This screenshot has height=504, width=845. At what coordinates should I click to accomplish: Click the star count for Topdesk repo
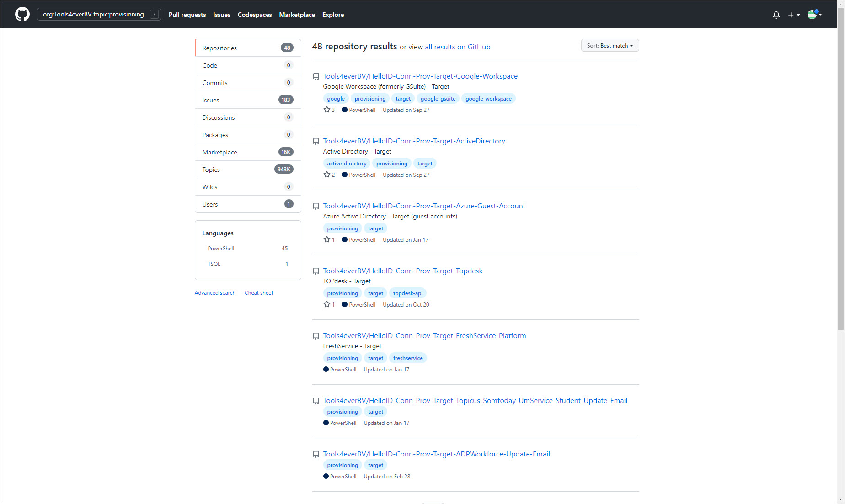(x=329, y=304)
